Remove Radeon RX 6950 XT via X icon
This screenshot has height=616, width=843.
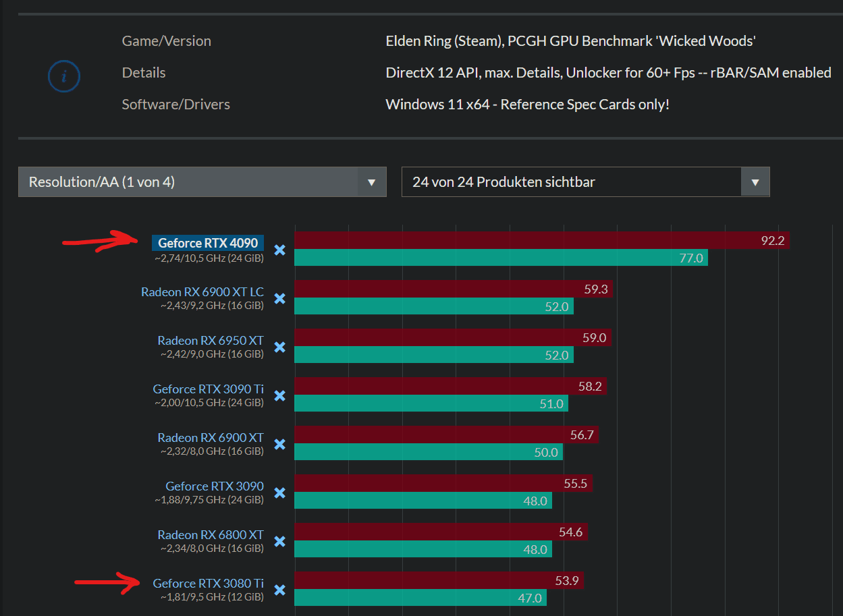tap(280, 347)
